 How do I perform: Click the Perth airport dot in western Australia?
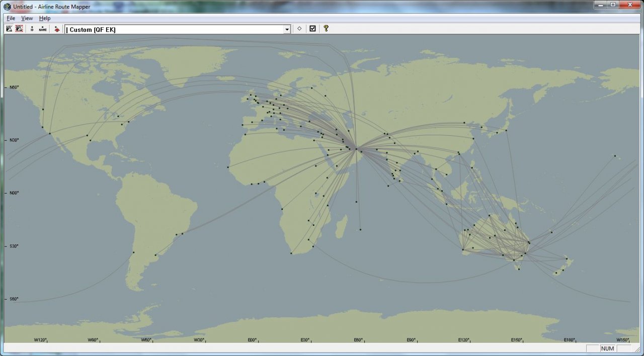click(463, 249)
